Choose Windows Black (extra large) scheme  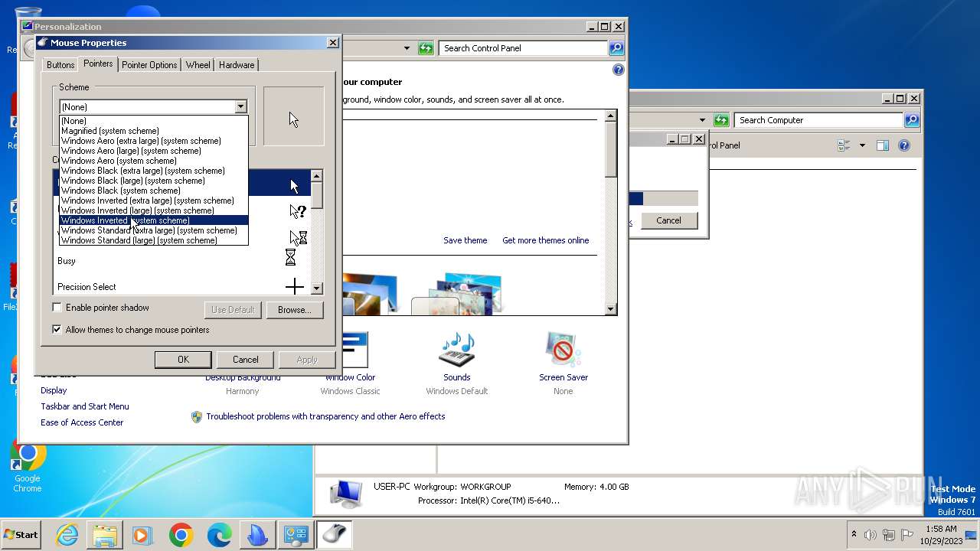154,171
